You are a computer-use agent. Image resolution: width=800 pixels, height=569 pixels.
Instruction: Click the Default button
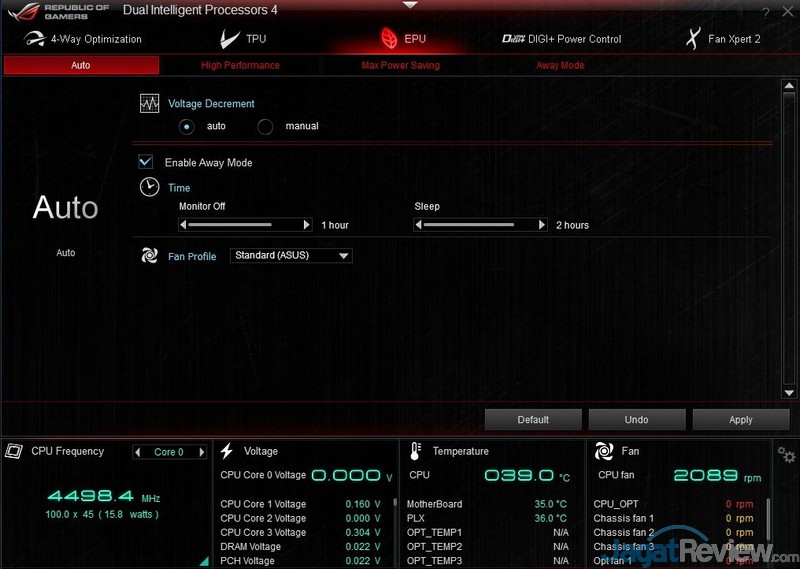(533, 419)
